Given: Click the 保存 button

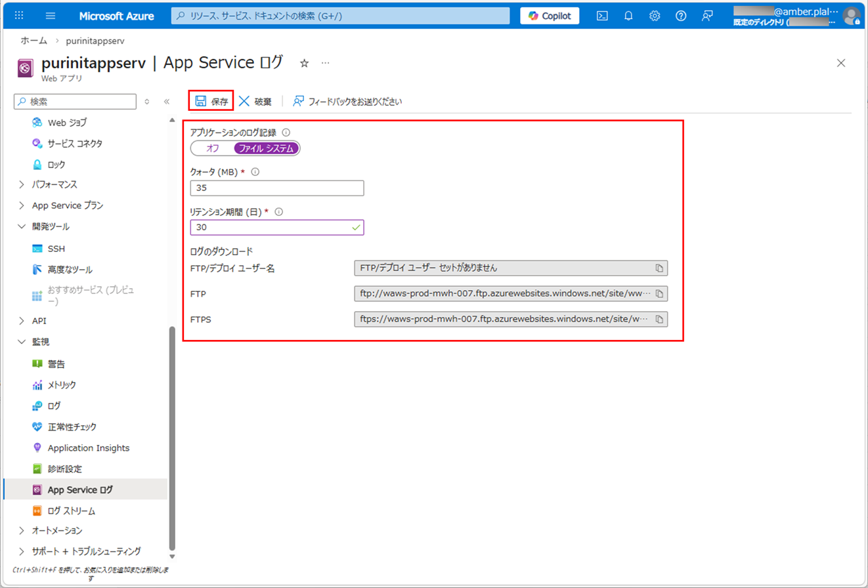Looking at the screenshot, I should pyautogui.click(x=211, y=101).
